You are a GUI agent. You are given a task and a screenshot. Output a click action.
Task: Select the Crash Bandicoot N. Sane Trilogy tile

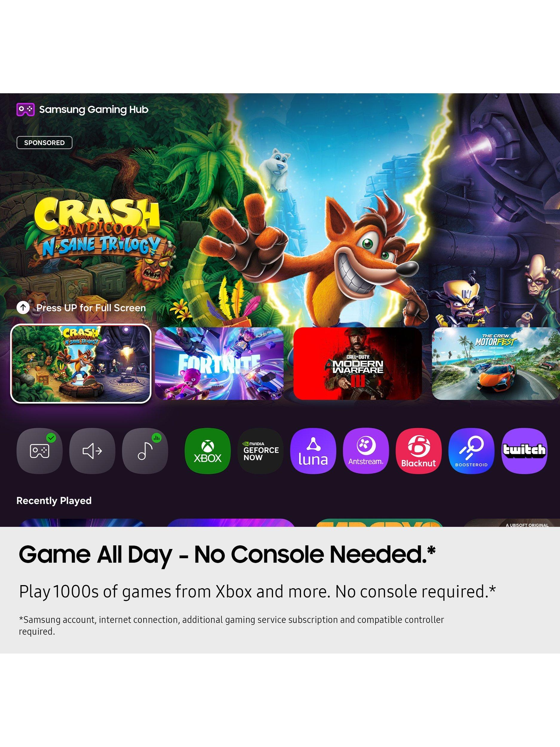click(x=81, y=364)
